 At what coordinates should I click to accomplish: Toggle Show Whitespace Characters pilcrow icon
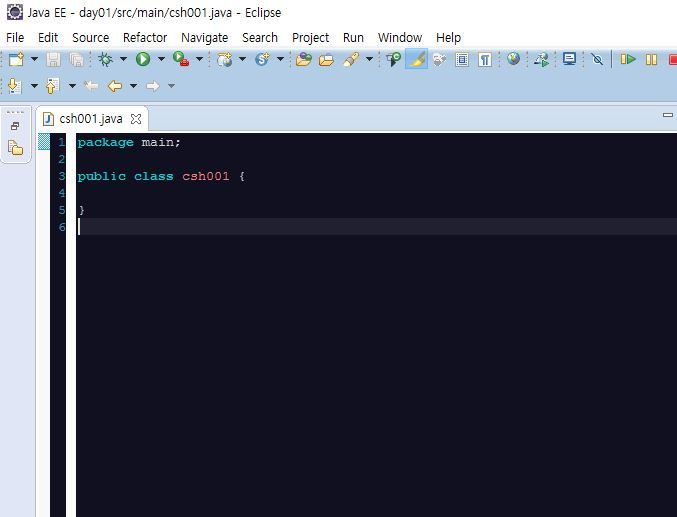click(x=485, y=59)
